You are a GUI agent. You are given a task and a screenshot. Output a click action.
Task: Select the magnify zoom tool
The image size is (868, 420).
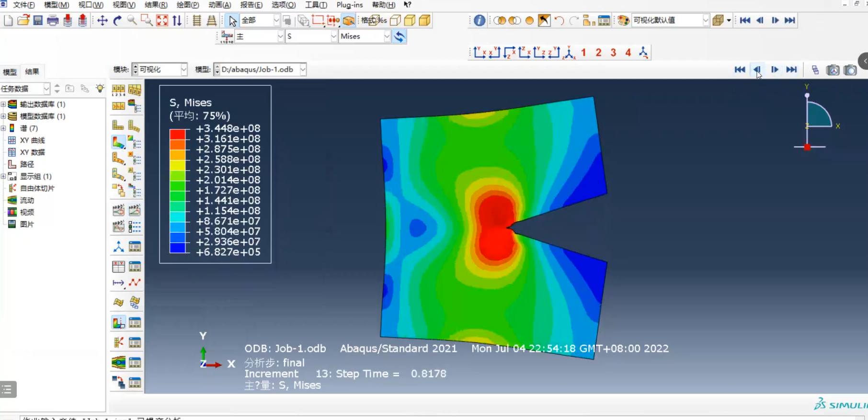click(x=132, y=21)
